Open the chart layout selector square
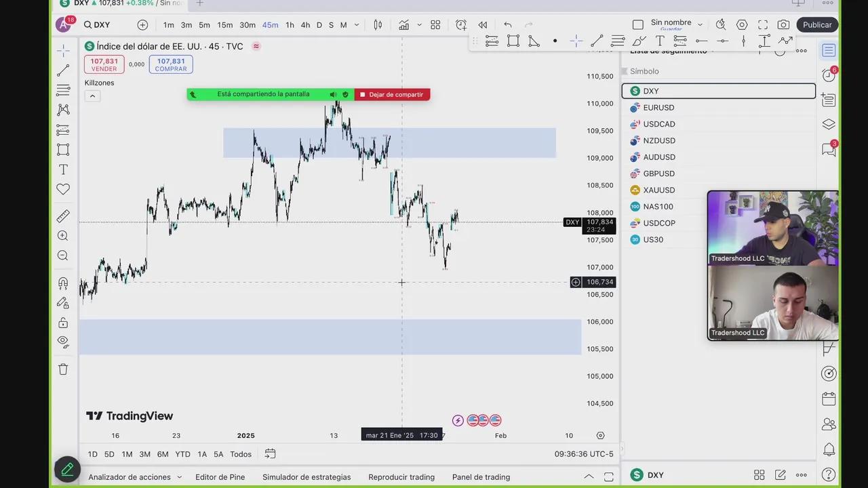Viewport: 868px width, 488px height. (x=638, y=25)
